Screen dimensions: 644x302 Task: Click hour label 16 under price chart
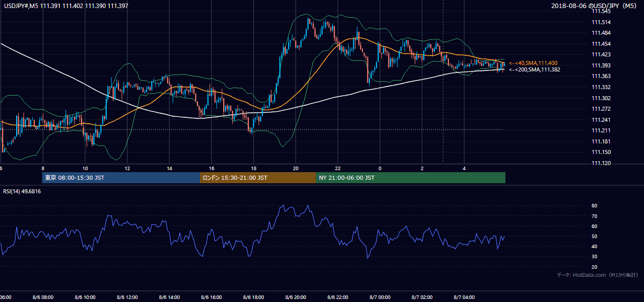point(212,168)
